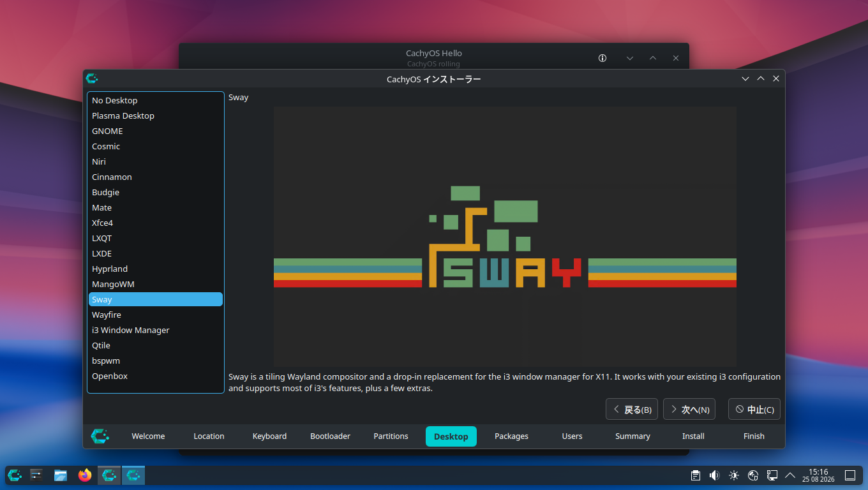Click the CachyOS logo beside Welcome step
Screen dimensions: 868x490
click(100, 436)
